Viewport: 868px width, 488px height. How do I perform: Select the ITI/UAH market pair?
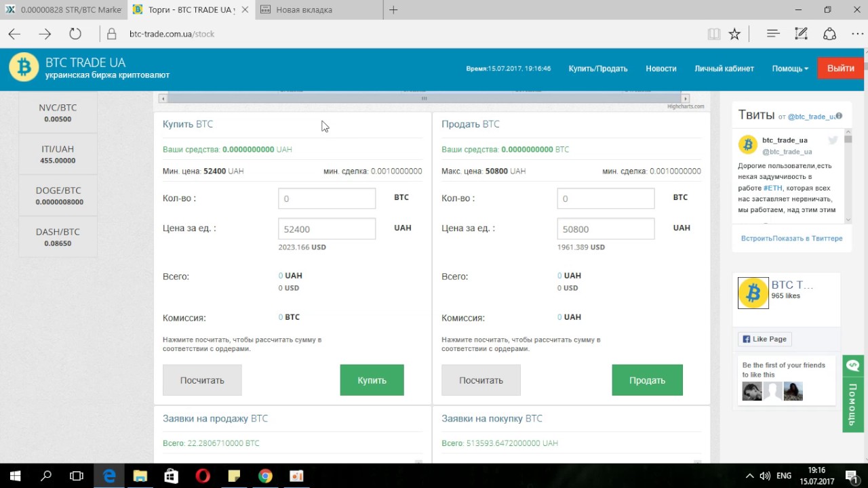[x=58, y=155]
